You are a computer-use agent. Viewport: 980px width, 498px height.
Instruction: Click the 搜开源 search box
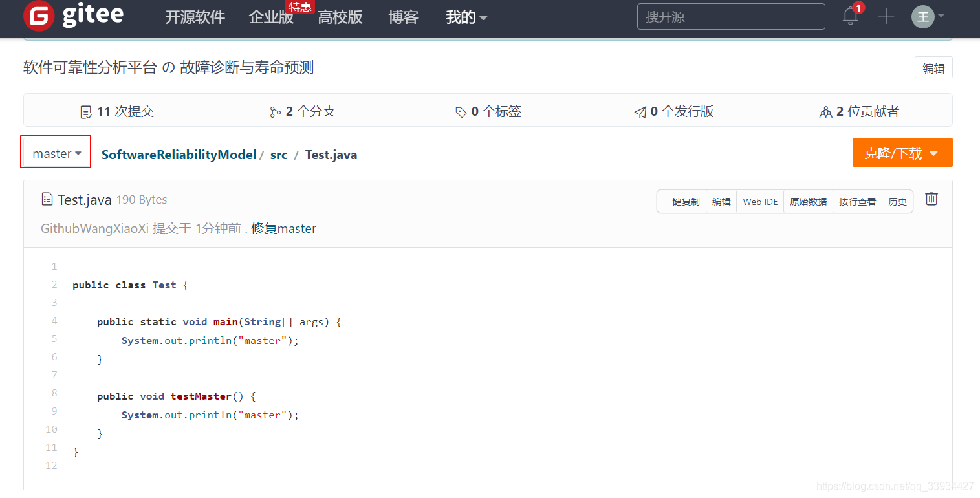(x=731, y=17)
